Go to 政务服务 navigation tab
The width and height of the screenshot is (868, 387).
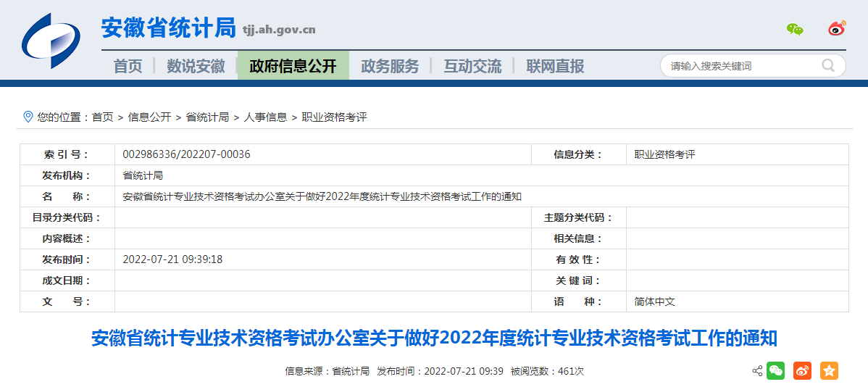390,66
